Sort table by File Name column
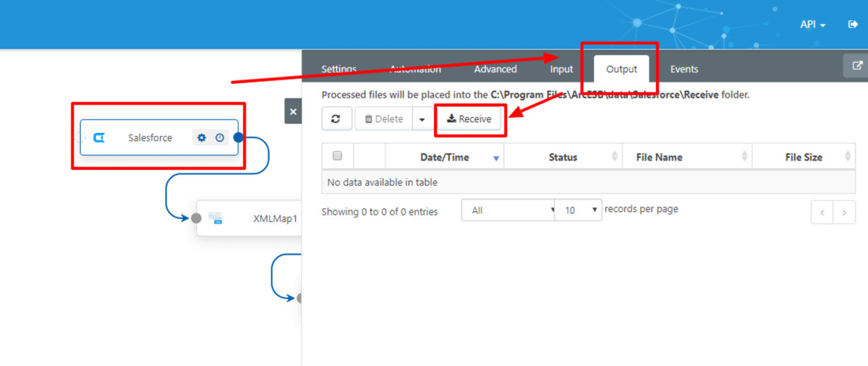The height and width of the screenshot is (366, 868). (x=687, y=157)
